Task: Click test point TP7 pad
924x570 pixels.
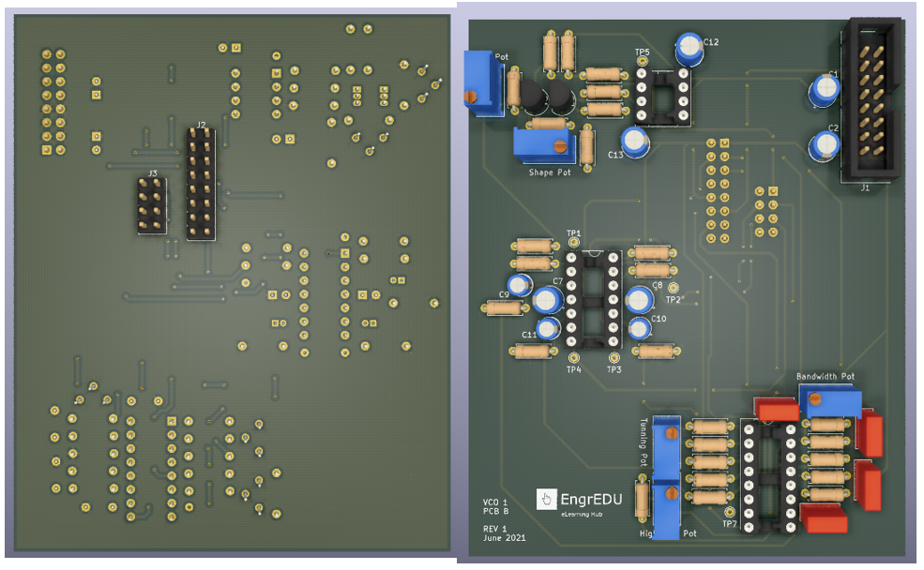Action: click(730, 512)
